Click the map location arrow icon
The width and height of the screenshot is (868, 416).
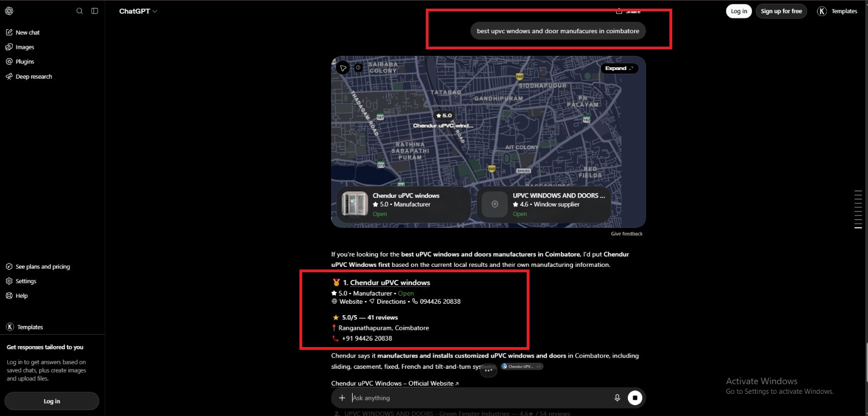pyautogui.click(x=343, y=68)
